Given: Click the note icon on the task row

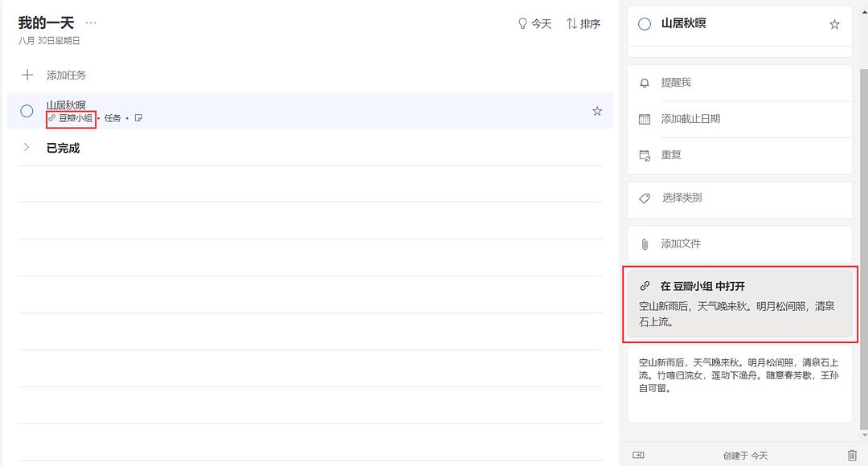Looking at the screenshot, I should 138,118.
